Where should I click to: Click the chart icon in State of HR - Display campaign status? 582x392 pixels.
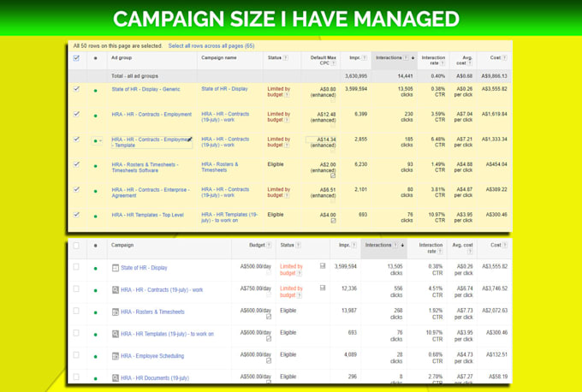[x=323, y=266]
